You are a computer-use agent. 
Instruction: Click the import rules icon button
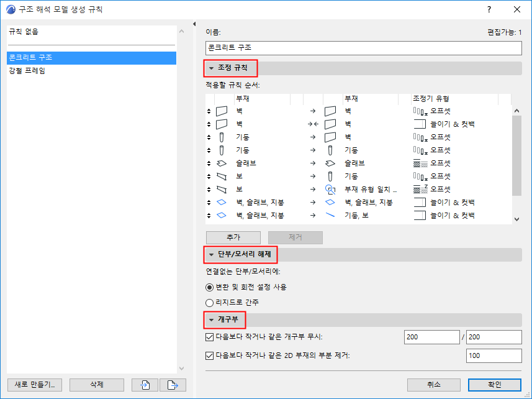tap(145, 385)
